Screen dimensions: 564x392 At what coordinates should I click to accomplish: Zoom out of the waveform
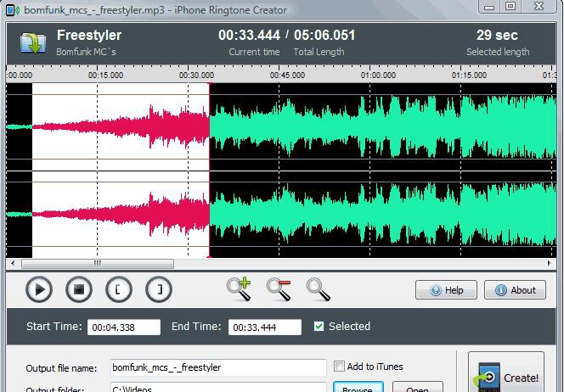279,289
